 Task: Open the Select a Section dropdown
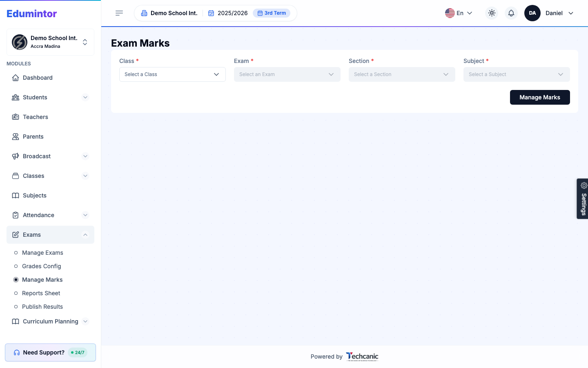(402, 74)
